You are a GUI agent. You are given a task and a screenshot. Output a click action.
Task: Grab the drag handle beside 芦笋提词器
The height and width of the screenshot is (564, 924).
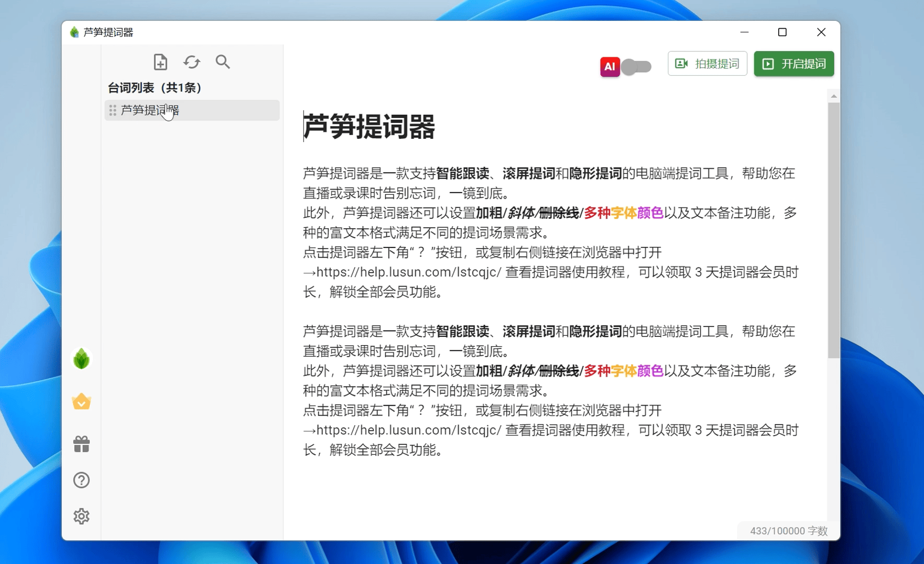click(x=112, y=110)
